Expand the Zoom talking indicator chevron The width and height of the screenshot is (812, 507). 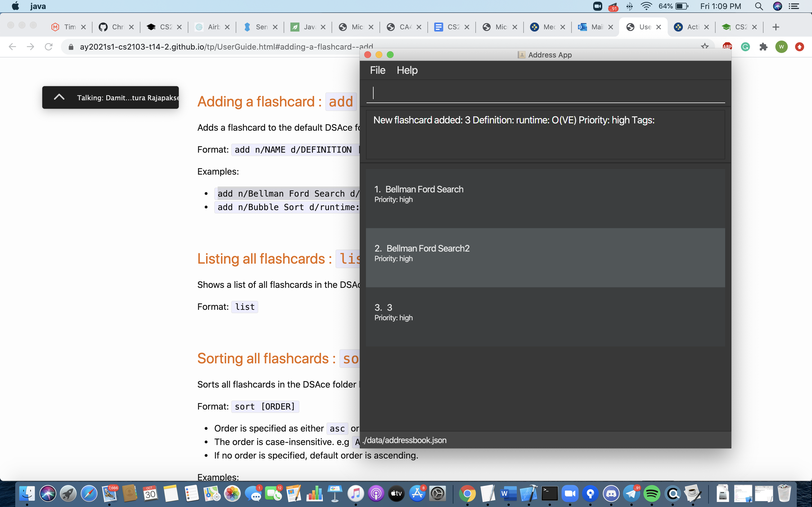[59, 97]
